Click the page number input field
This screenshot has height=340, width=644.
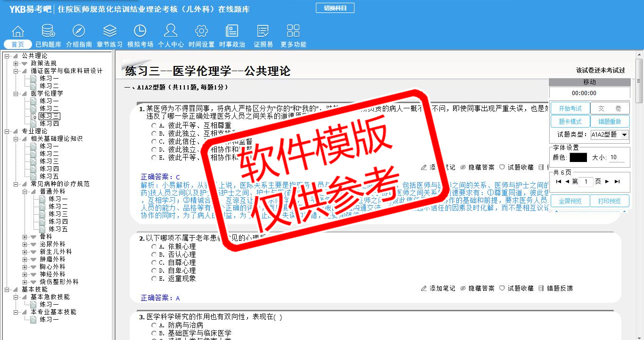[586, 181]
